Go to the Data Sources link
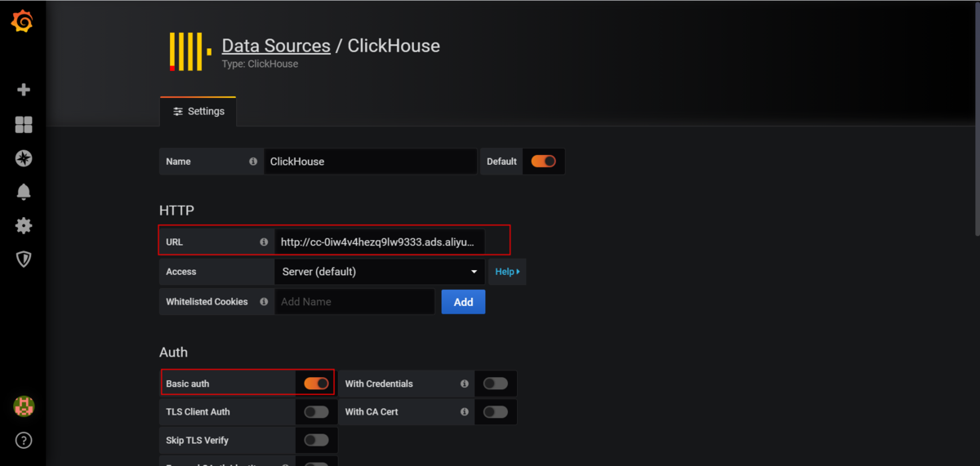The image size is (980, 466). click(x=276, y=46)
